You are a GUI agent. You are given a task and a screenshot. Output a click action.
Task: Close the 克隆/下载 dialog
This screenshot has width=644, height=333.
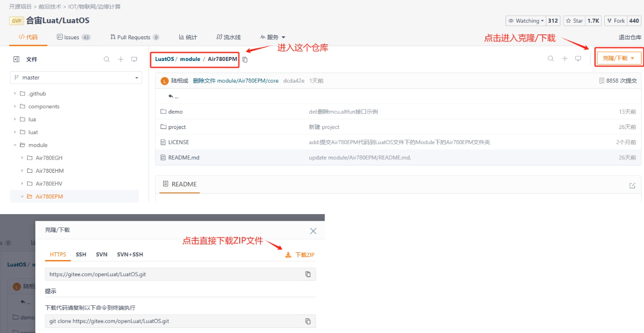coord(313,231)
